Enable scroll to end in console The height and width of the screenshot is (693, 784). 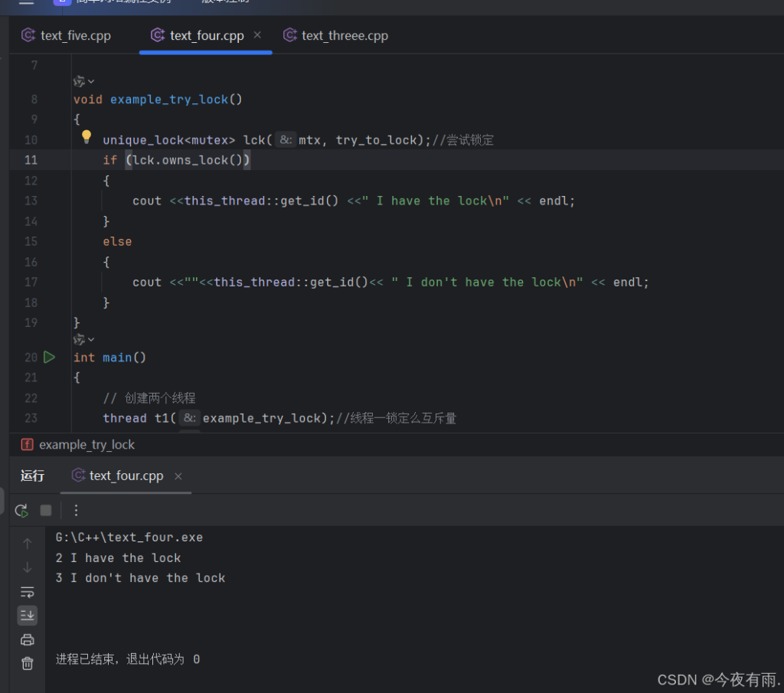pos(27,615)
